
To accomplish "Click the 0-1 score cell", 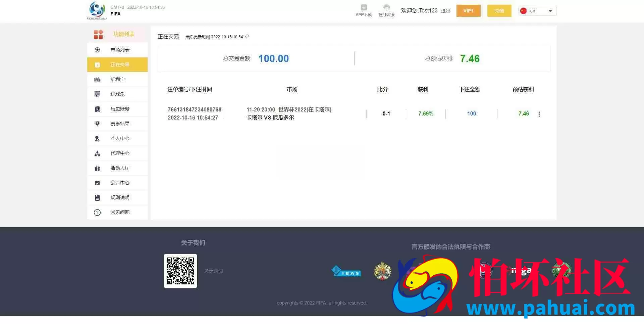I will [386, 113].
